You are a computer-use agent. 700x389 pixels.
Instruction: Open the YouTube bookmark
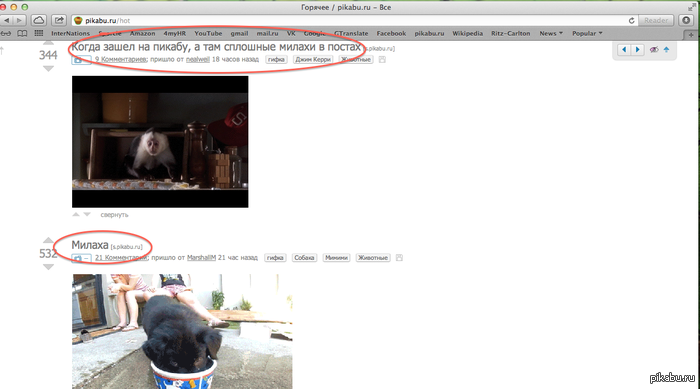(208, 33)
